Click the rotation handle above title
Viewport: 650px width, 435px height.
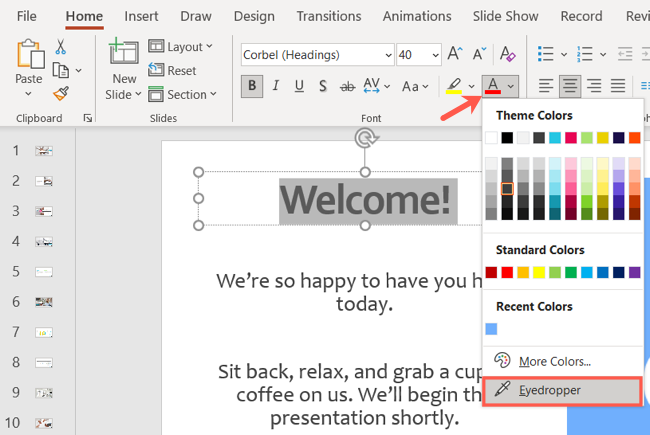tap(365, 138)
